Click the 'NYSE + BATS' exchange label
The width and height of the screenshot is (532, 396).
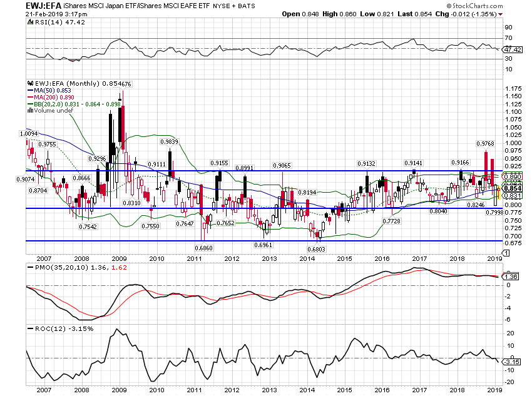pos(234,6)
